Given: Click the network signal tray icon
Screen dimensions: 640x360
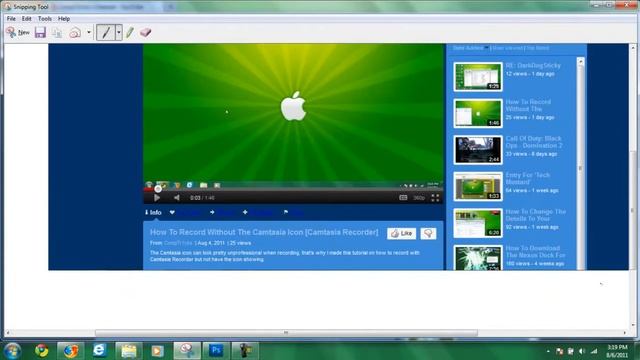Looking at the screenshot, I should pyautogui.click(x=594, y=351).
